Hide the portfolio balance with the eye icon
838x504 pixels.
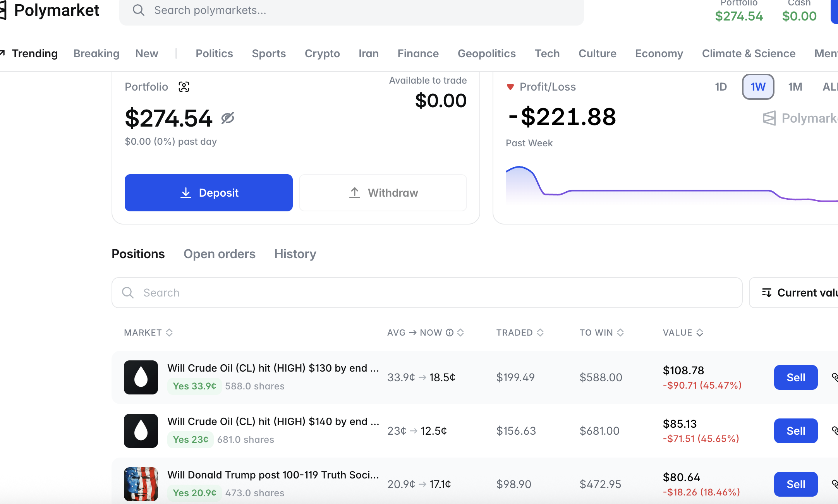(x=228, y=118)
